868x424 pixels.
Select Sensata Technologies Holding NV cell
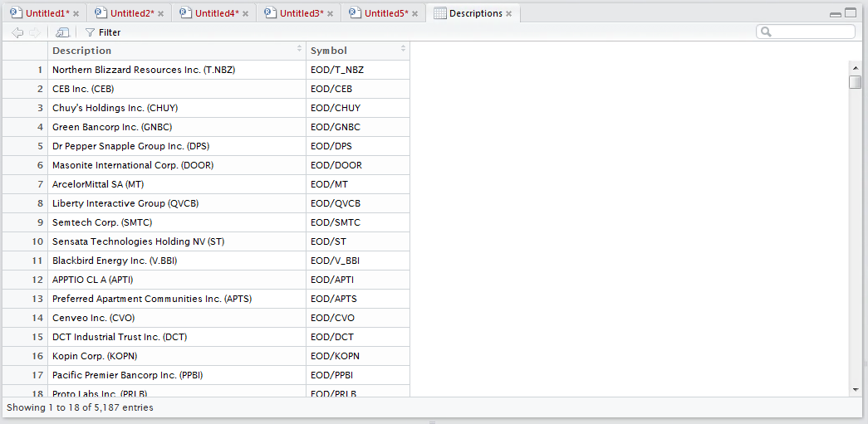(177, 241)
